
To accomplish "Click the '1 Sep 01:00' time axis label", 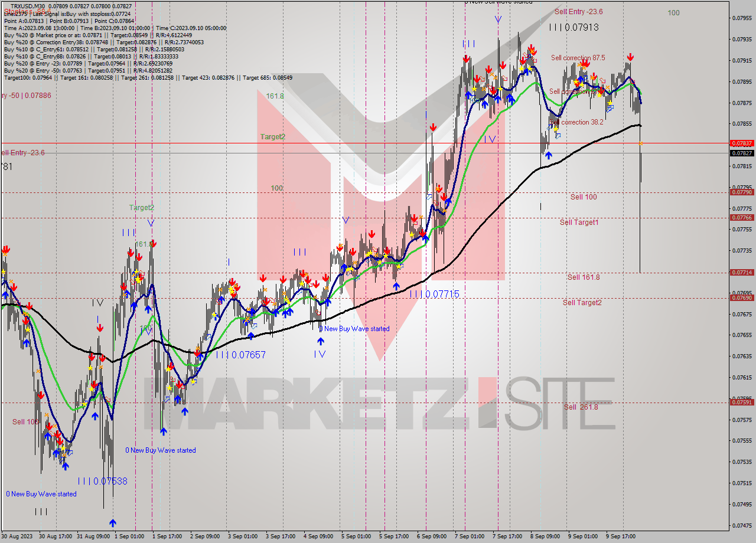I will (129, 537).
